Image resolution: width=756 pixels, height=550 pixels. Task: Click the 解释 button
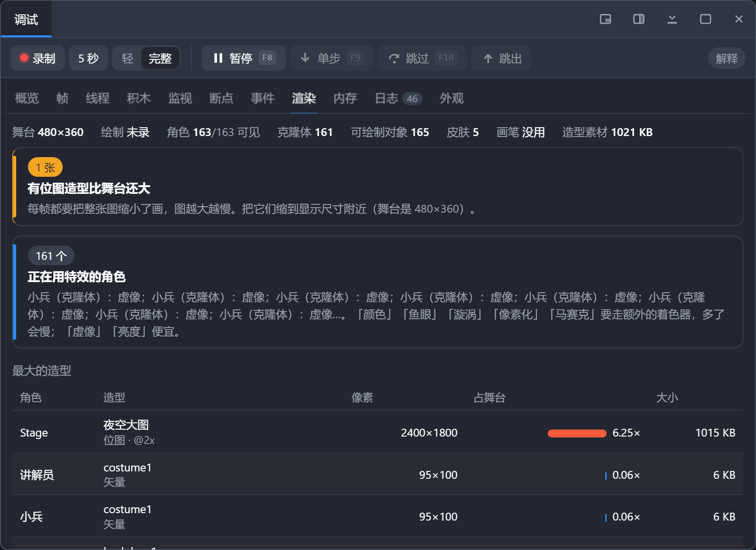click(727, 58)
